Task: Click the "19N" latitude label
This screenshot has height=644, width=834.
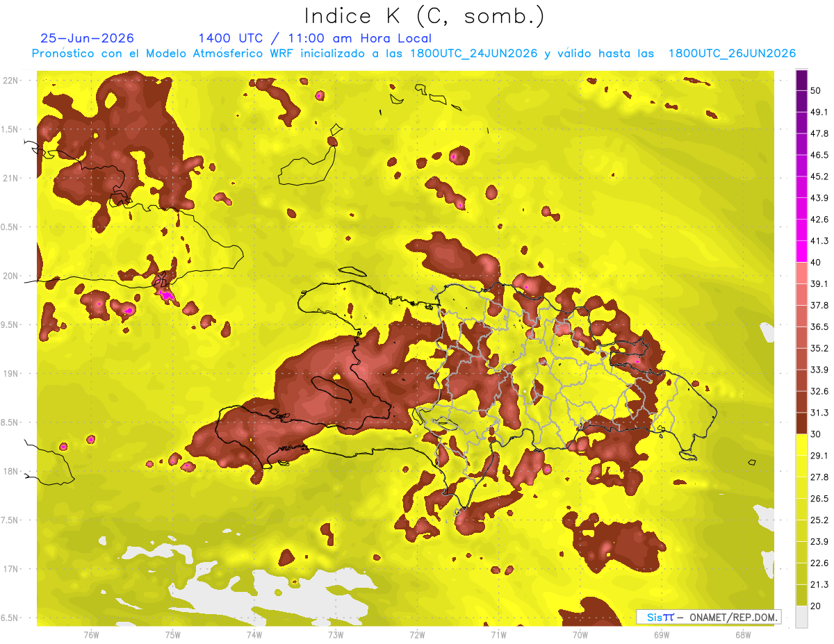Action: (10, 374)
